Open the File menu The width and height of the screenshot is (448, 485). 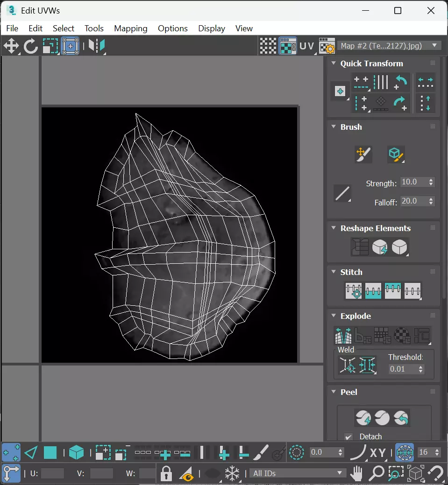click(x=12, y=28)
